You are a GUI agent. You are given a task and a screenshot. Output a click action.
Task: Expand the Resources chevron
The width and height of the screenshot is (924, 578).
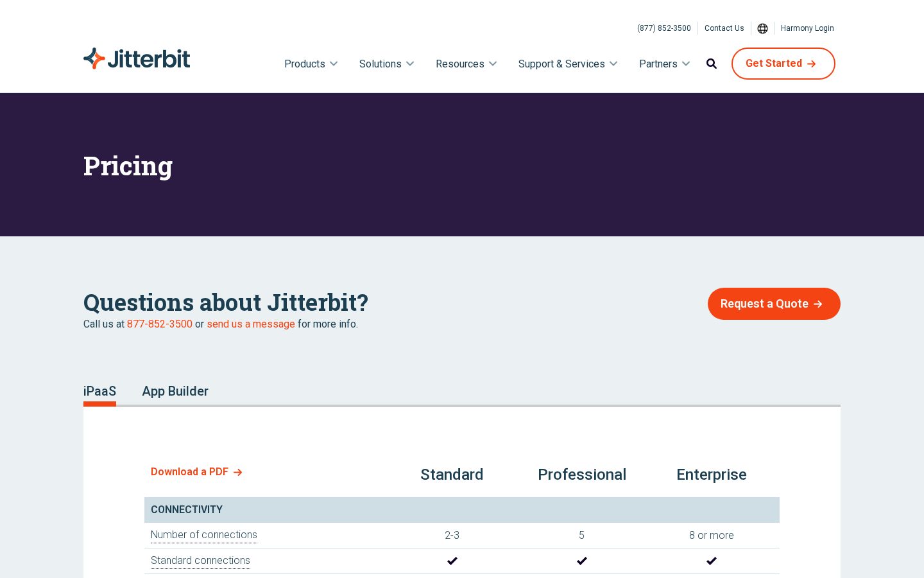pyautogui.click(x=493, y=64)
